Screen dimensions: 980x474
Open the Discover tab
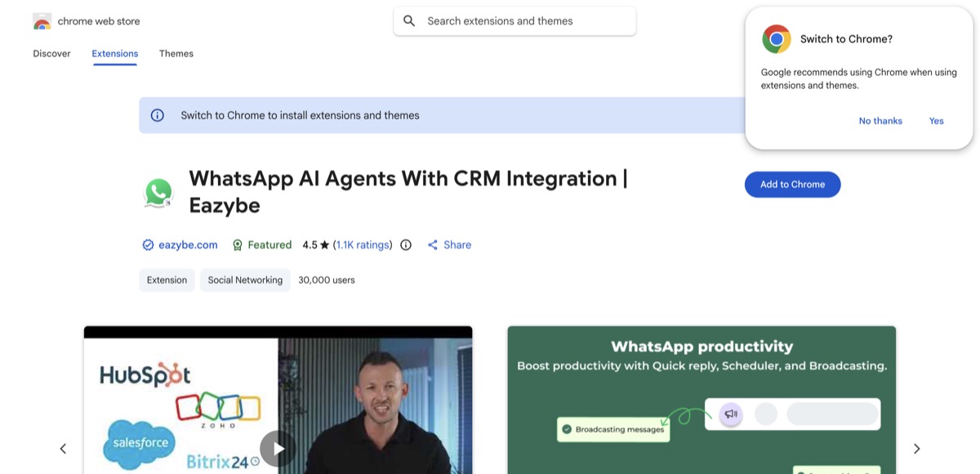[x=51, y=54]
